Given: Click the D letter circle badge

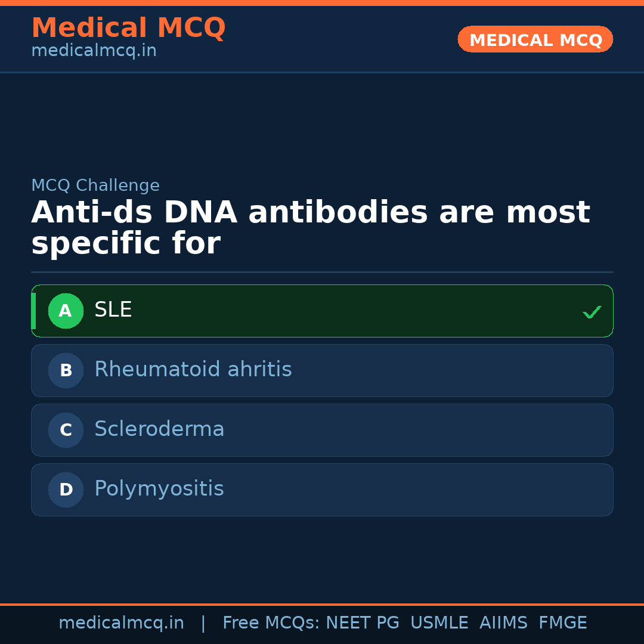Looking at the screenshot, I should (66, 490).
